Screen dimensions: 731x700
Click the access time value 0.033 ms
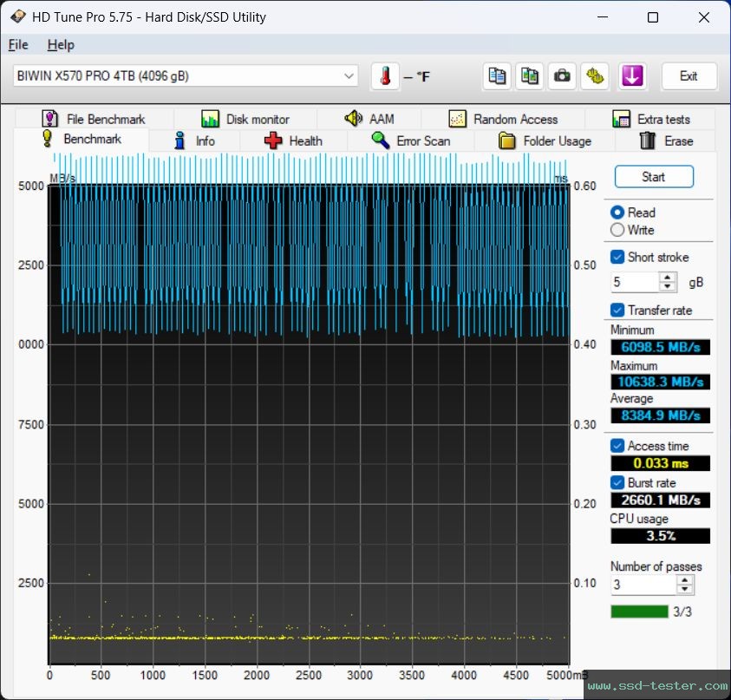coord(660,463)
